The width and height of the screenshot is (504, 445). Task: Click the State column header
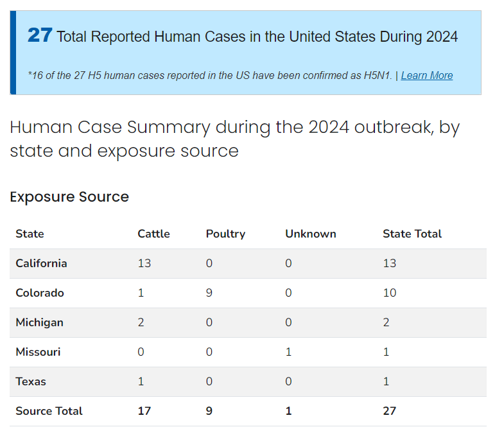[x=30, y=234]
